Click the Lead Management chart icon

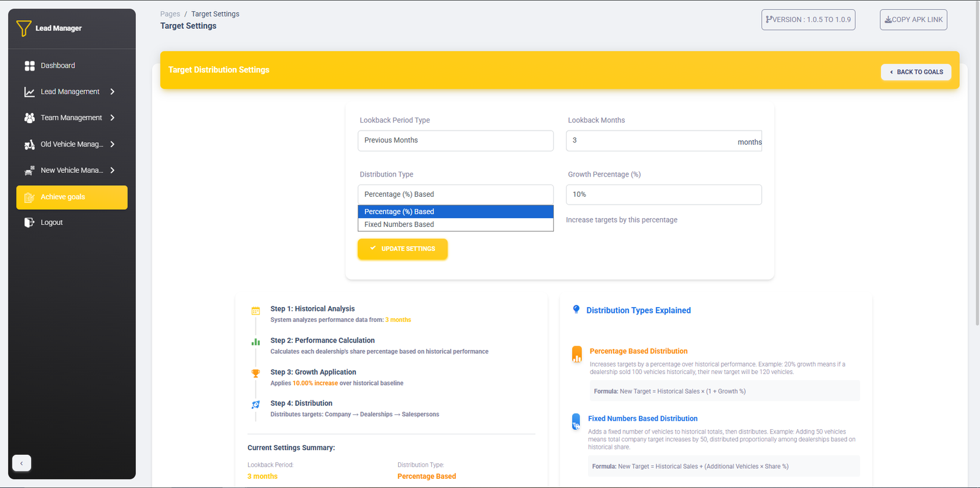29,92
